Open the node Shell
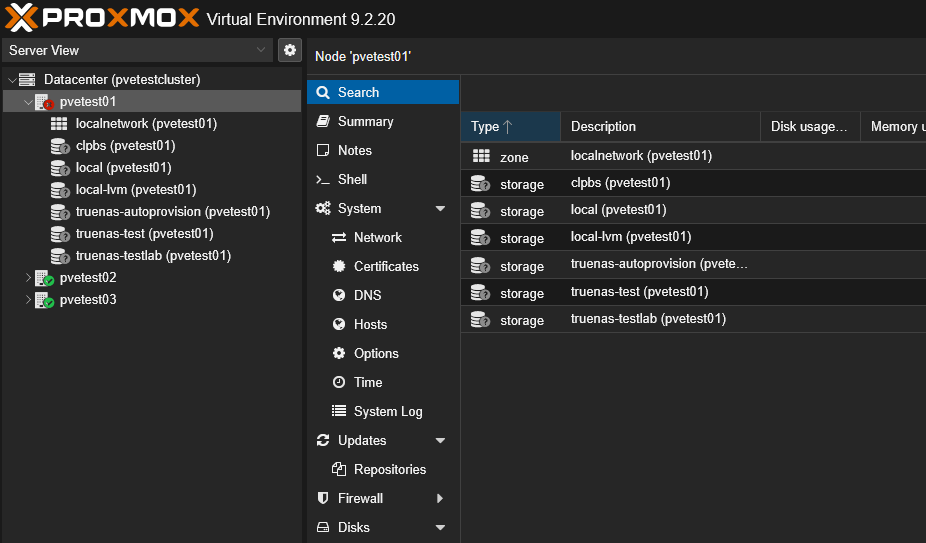 (383, 179)
